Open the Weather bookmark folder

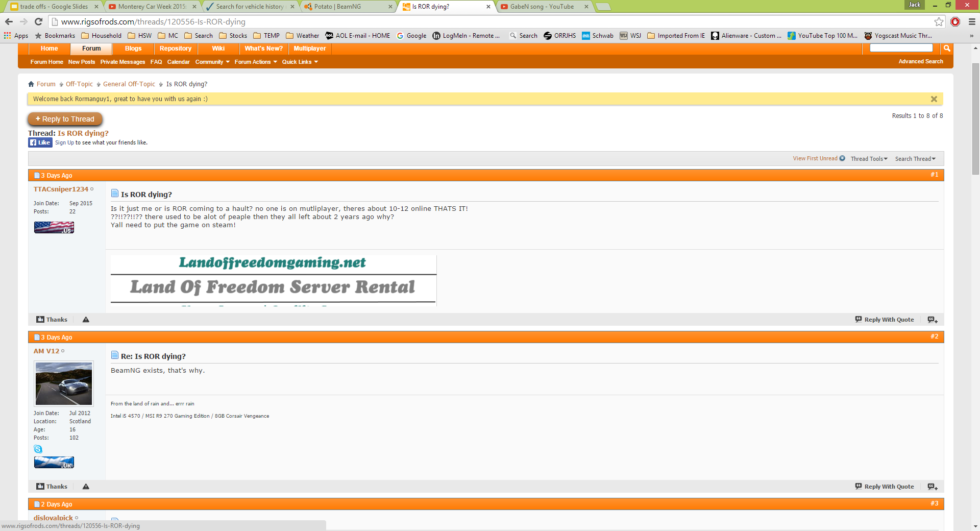click(303, 36)
